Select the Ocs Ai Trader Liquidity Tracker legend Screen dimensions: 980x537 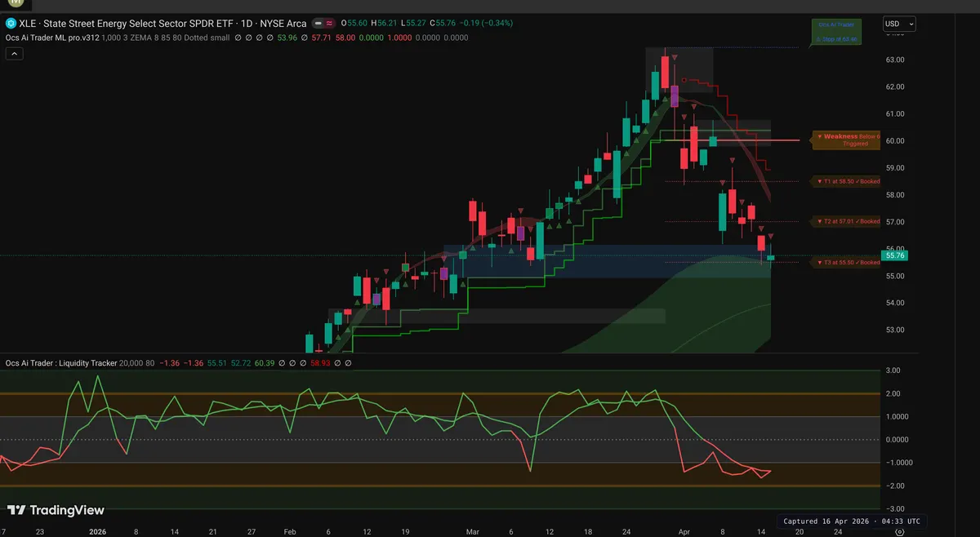61,362
